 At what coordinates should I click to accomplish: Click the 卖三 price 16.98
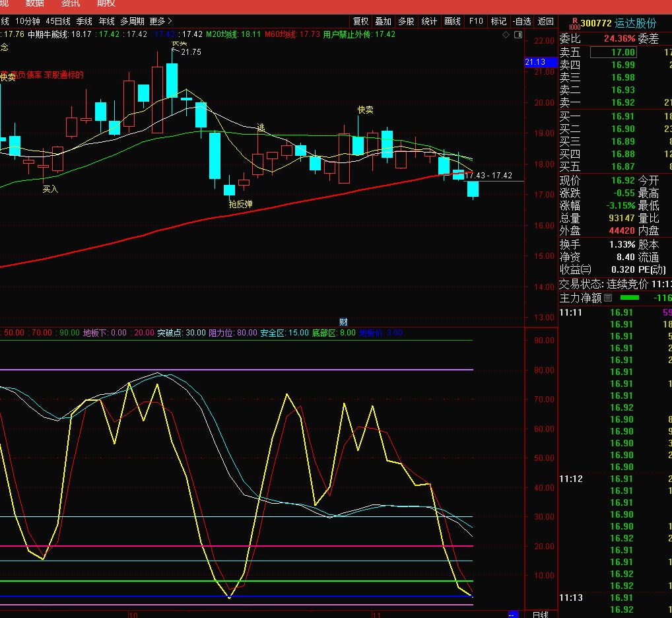[622, 77]
